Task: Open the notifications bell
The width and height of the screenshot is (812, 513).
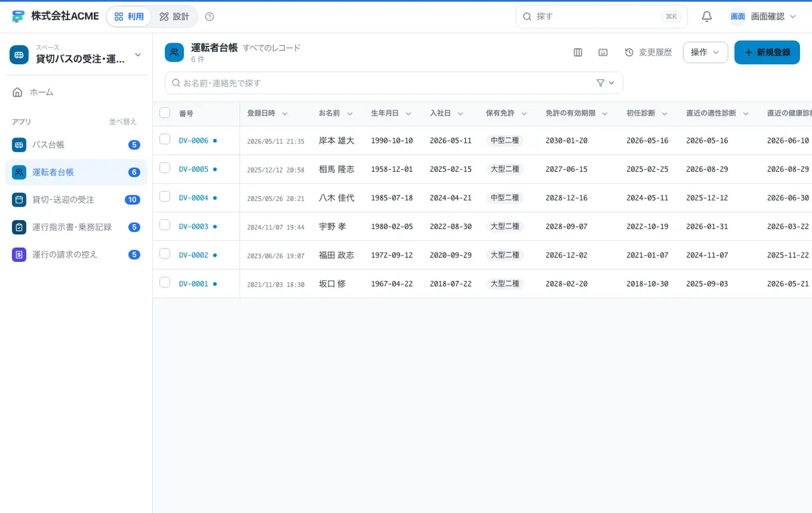Action: pyautogui.click(x=707, y=16)
